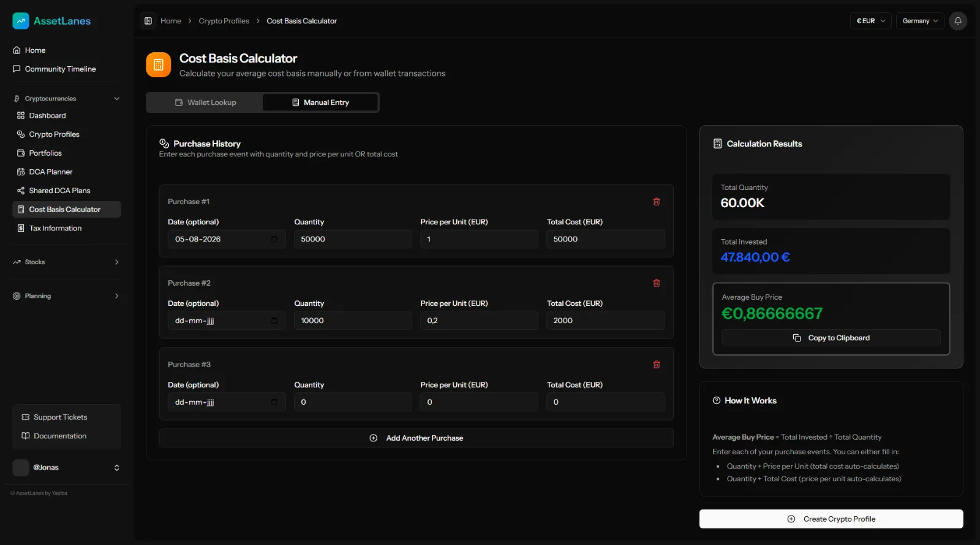The height and width of the screenshot is (545, 980).
Task: Go to Home in sidebar
Action: pos(66,50)
